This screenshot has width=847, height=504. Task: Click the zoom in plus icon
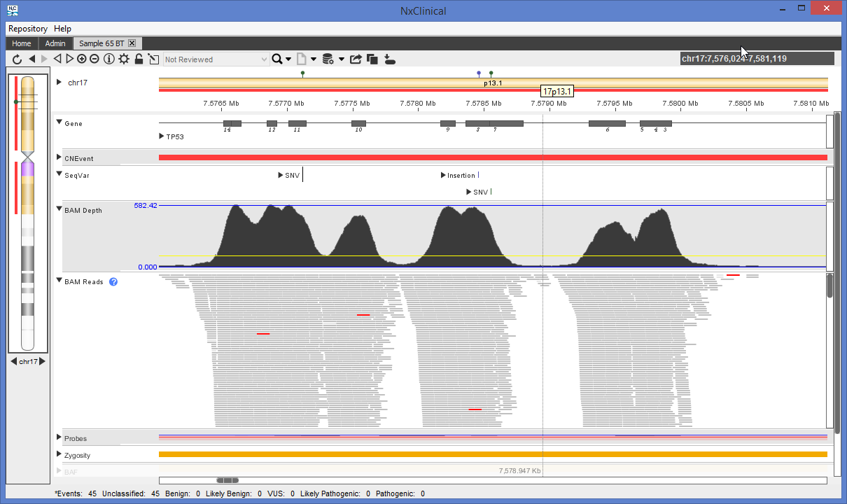point(82,59)
